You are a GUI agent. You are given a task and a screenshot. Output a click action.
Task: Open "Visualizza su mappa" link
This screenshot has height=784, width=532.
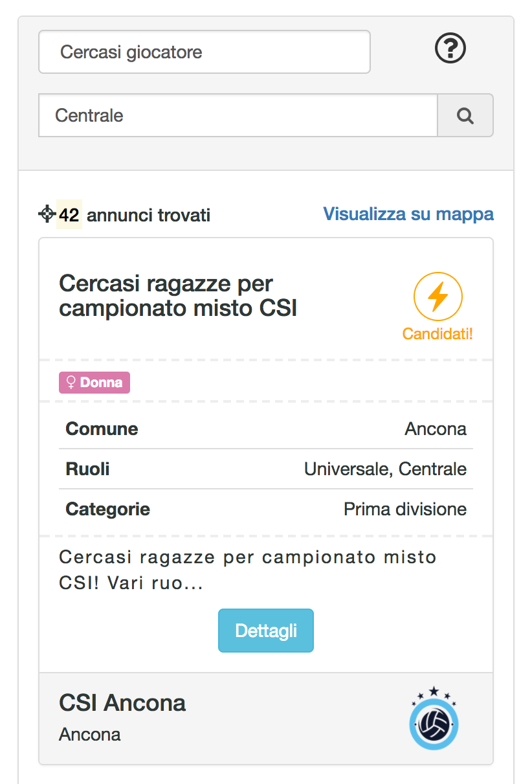(408, 214)
